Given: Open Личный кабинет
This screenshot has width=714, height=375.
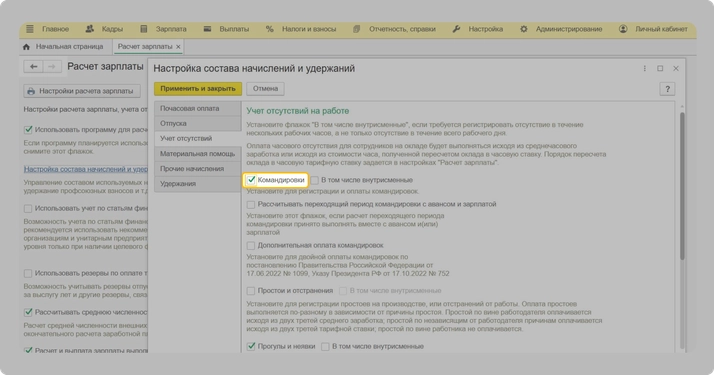Looking at the screenshot, I should click(x=661, y=29).
